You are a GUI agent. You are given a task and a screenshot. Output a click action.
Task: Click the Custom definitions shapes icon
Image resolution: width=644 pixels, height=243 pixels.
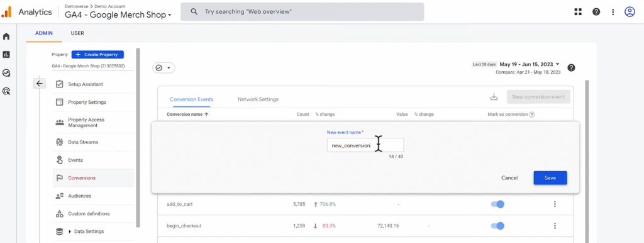coord(60,214)
